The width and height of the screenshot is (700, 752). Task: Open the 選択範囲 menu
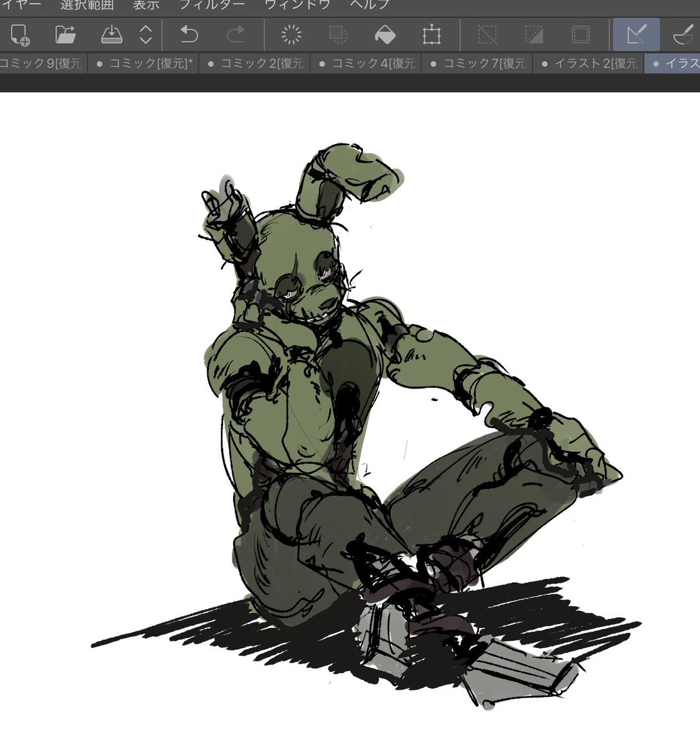pyautogui.click(x=87, y=5)
